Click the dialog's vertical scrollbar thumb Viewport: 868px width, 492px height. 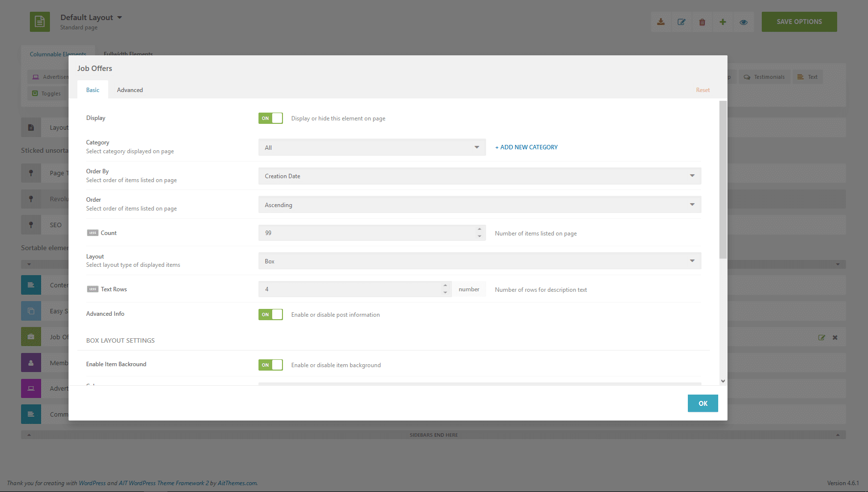723,180
